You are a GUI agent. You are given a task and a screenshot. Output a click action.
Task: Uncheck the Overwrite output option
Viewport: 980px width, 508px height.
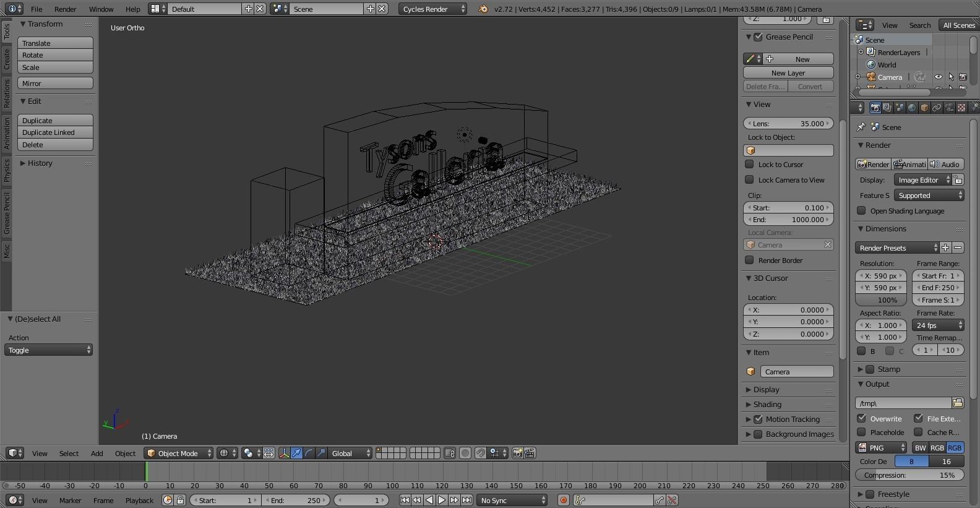(861, 418)
